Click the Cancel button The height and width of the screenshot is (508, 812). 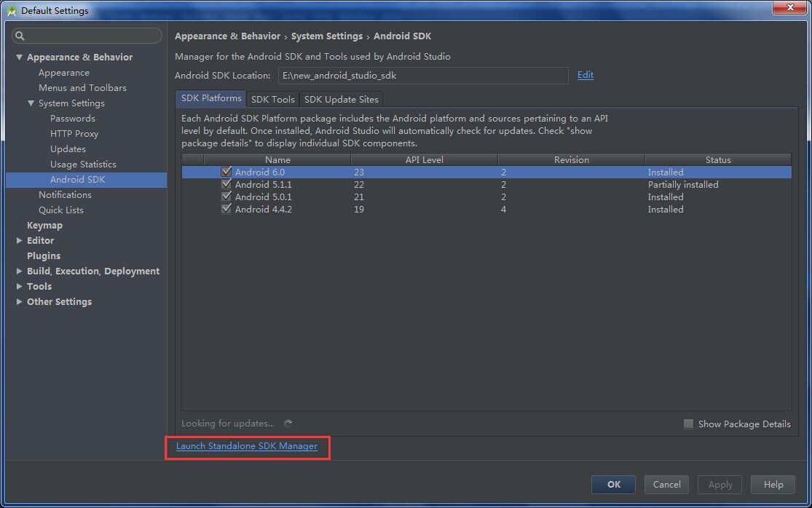666,485
